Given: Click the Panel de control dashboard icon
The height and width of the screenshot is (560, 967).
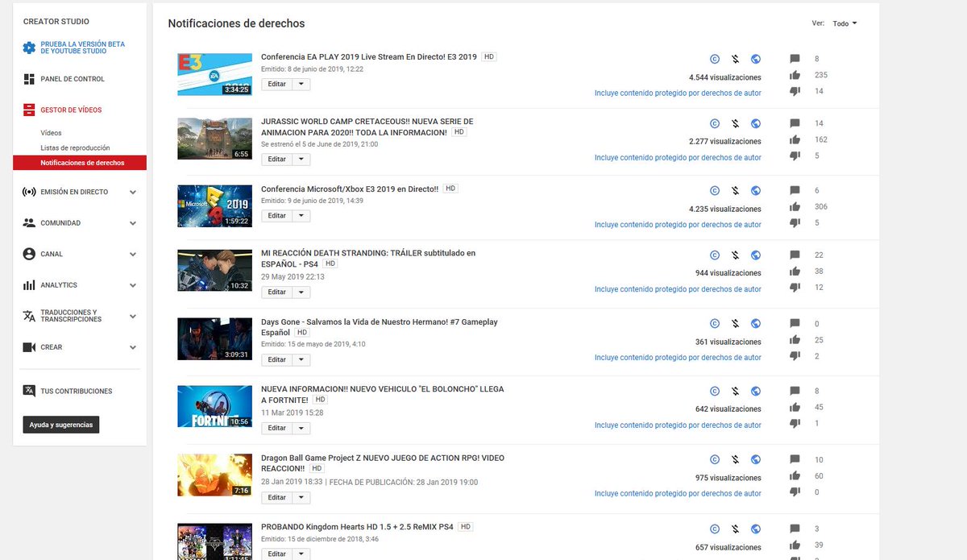Looking at the screenshot, I should pyautogui.click(x=29, y=79).
